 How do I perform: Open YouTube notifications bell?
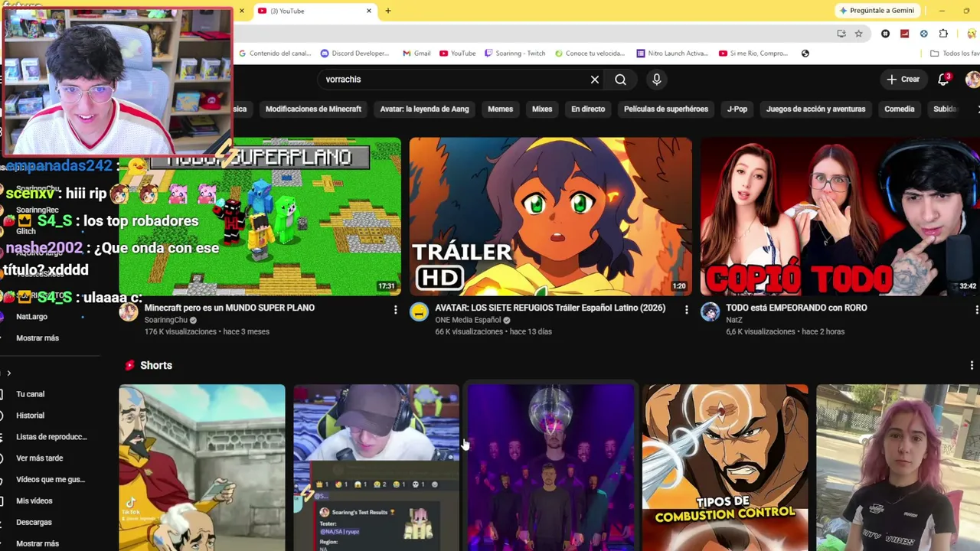click(943, 80)
